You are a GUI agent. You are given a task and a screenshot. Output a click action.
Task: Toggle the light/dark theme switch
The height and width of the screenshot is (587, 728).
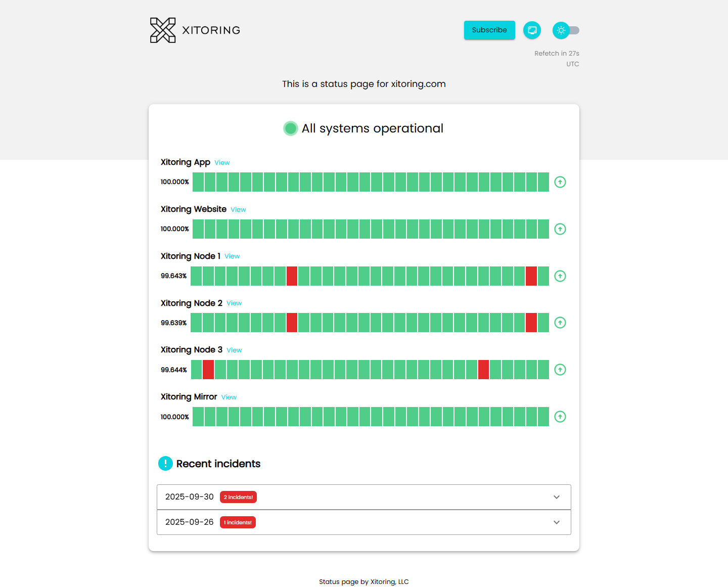point(566,30)
